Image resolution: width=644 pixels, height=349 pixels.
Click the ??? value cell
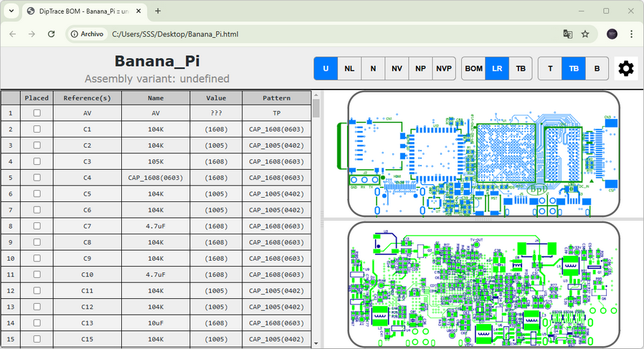pyautogui.click(x=216, y=113)
